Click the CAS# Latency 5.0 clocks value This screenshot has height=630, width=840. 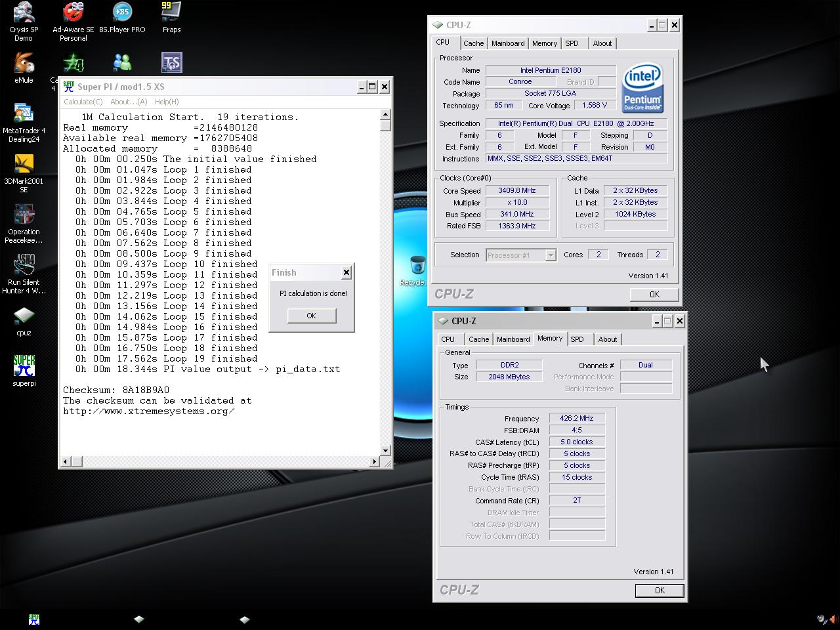tap(577, 442)
